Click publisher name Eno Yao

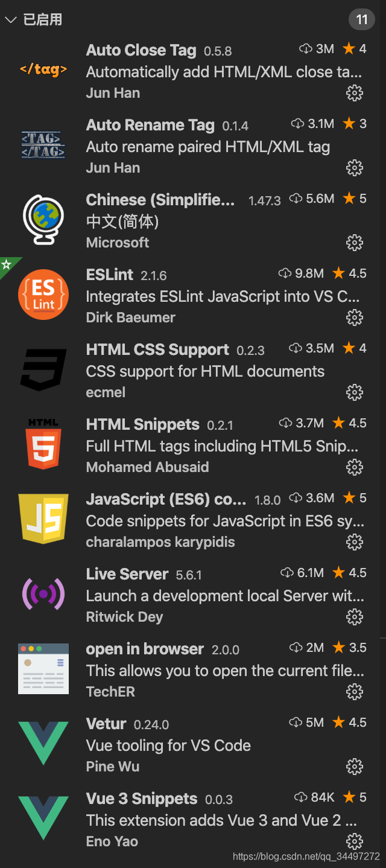click(x=112, y=841)
